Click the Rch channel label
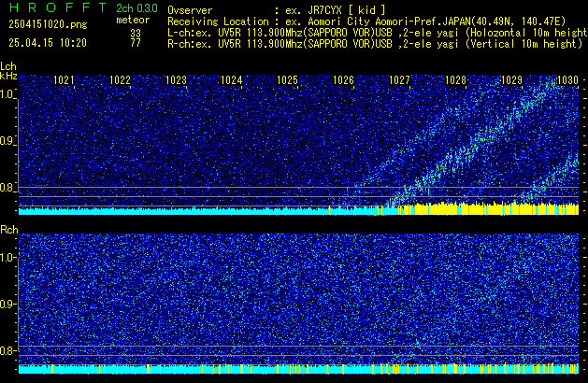 tap(9, 230)
